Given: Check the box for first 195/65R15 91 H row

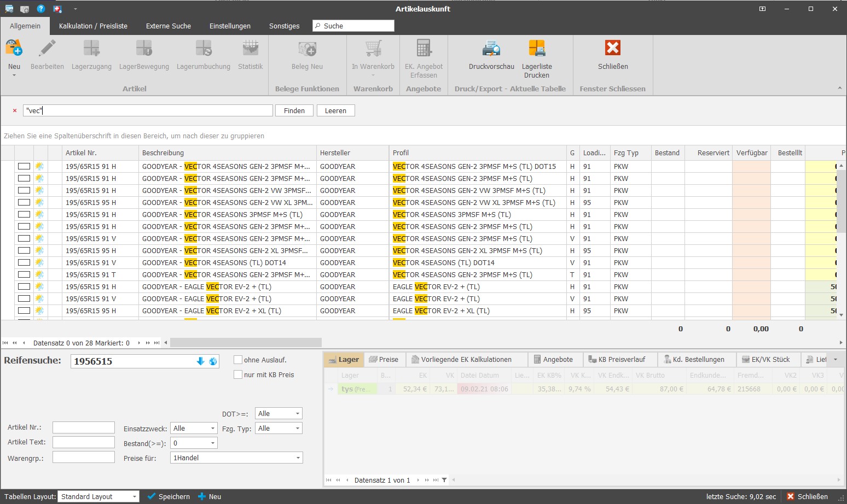Looking at the screenshot, I should pyautogui.click(x=24, y=166).
